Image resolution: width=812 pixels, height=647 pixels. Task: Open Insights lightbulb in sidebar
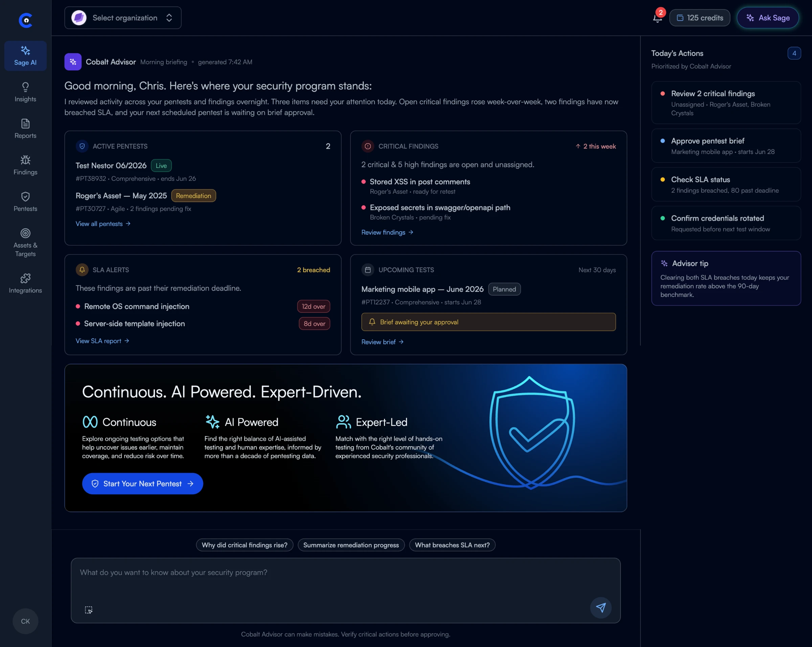pyautogui.click(x=25, y=92)
